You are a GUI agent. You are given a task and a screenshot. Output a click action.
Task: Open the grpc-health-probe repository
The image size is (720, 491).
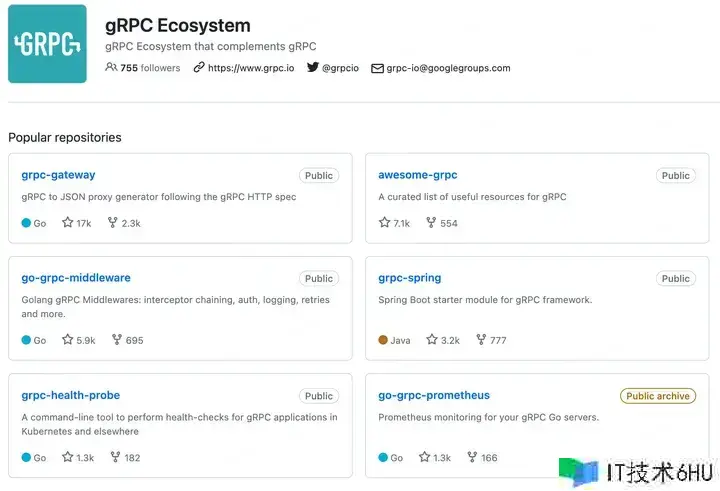(71, 395)
